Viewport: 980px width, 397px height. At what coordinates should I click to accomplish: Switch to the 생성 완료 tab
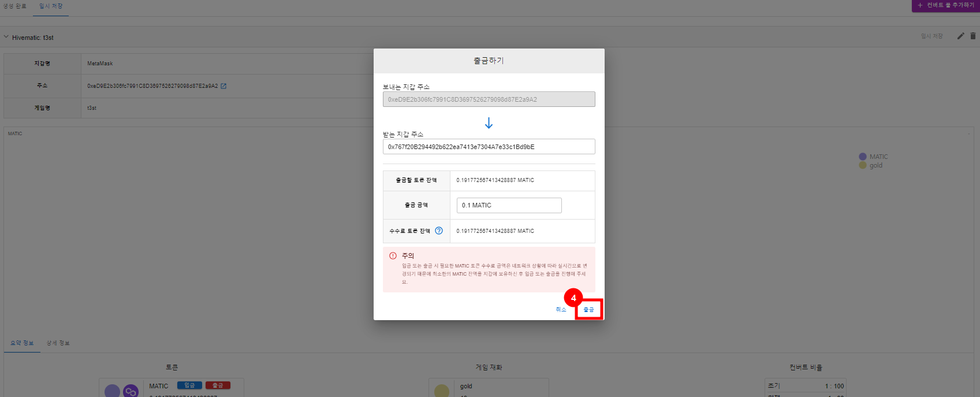click(x=15, y=6)
